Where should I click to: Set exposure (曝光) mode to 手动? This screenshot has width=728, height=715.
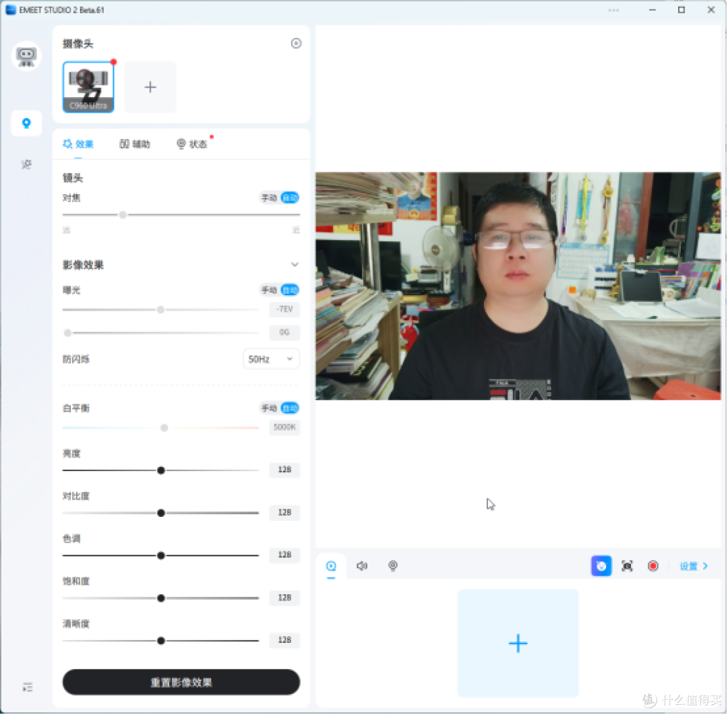[x=269, y=290]
